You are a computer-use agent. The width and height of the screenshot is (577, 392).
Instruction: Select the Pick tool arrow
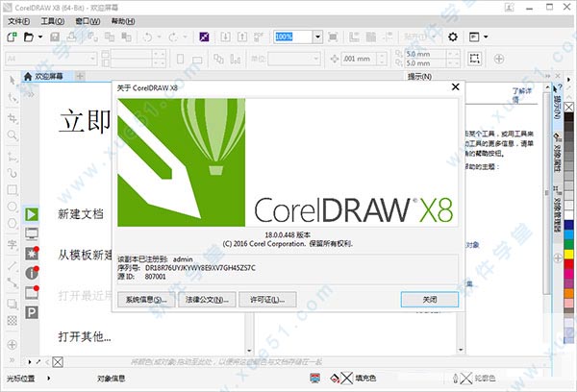tap(13, 80)
